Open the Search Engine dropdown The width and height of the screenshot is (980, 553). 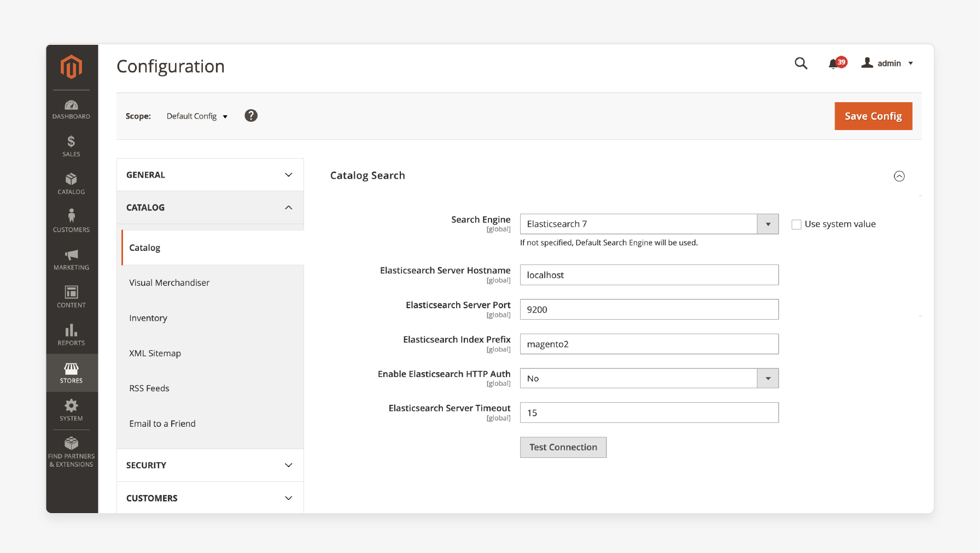point(649,224)
